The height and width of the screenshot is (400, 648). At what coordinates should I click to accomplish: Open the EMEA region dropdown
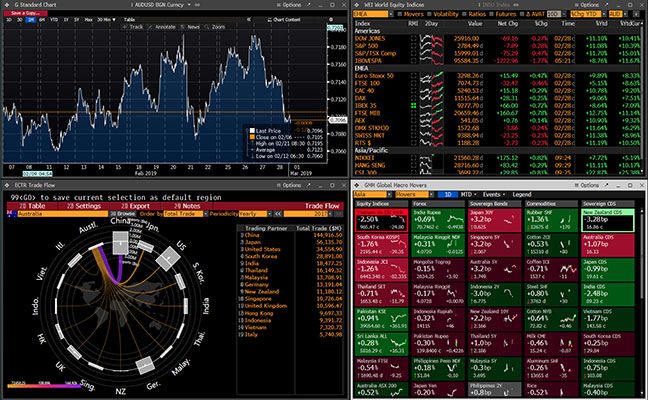(372, 14)
